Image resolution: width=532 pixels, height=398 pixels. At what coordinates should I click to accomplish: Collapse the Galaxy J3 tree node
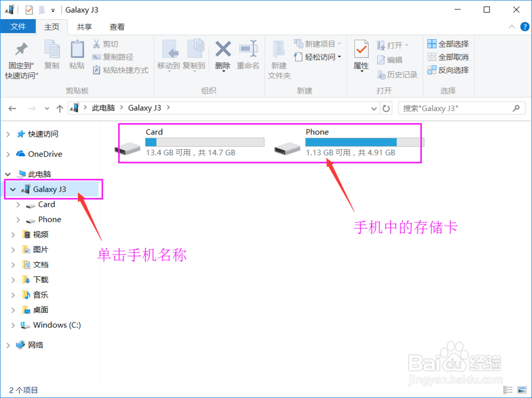12,189
